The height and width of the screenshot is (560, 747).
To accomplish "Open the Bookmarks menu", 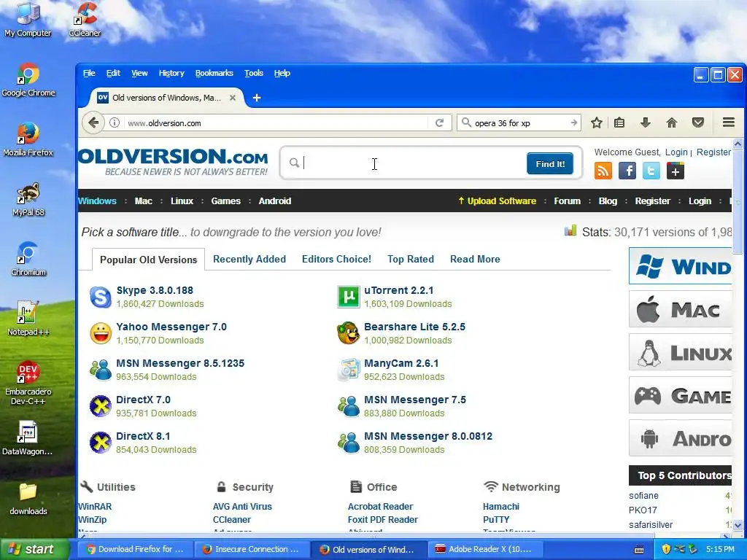I will [x=214, y=73].
